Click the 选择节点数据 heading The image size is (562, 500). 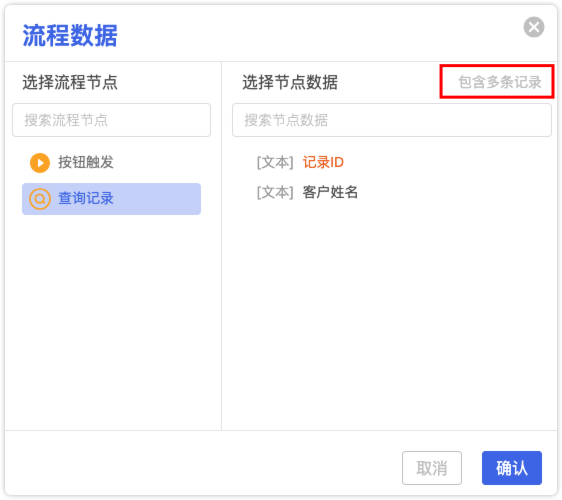click(290, 82)
